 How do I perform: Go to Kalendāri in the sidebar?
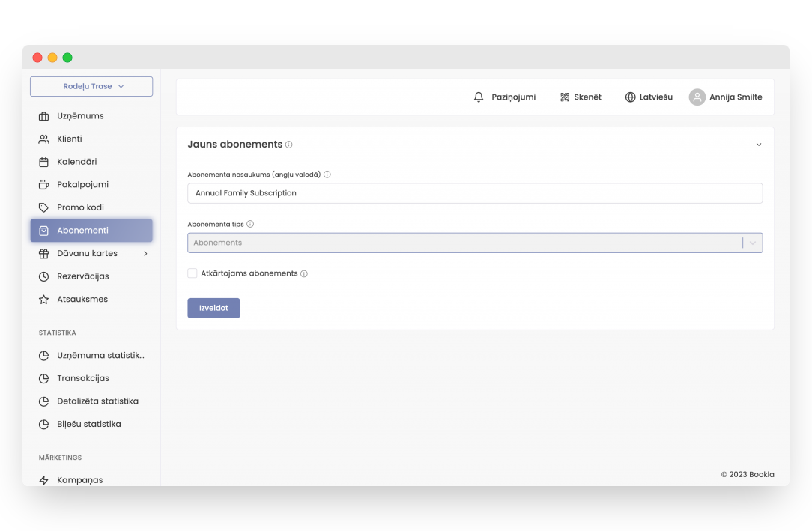click(76, 162)
